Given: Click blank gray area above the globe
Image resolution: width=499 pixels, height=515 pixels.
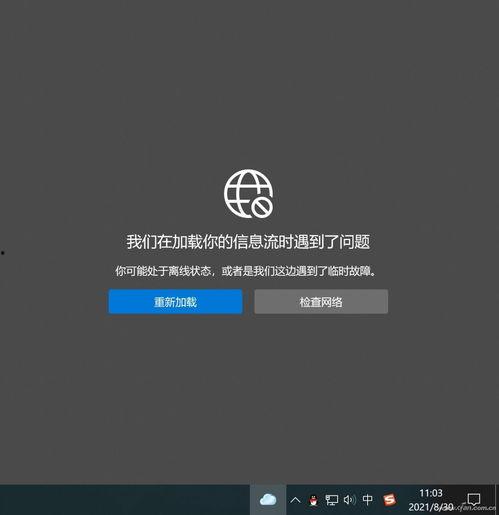Looking at the screenshot, I should (248, 83).
